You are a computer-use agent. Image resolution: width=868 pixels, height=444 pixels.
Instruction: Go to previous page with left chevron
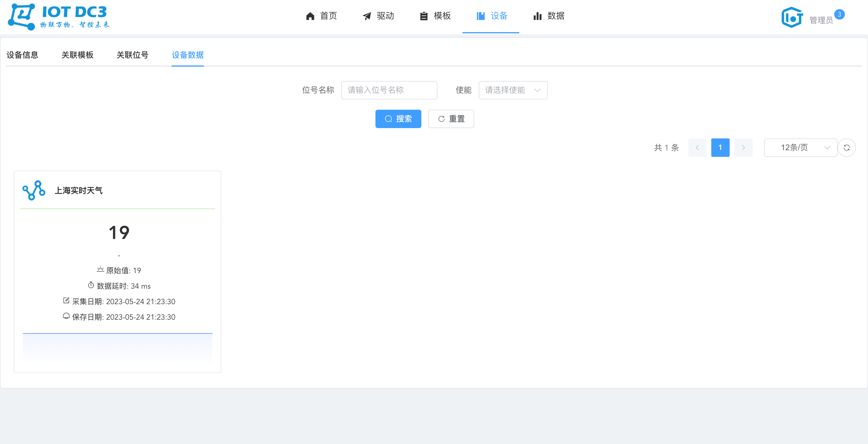click(697, 148)
